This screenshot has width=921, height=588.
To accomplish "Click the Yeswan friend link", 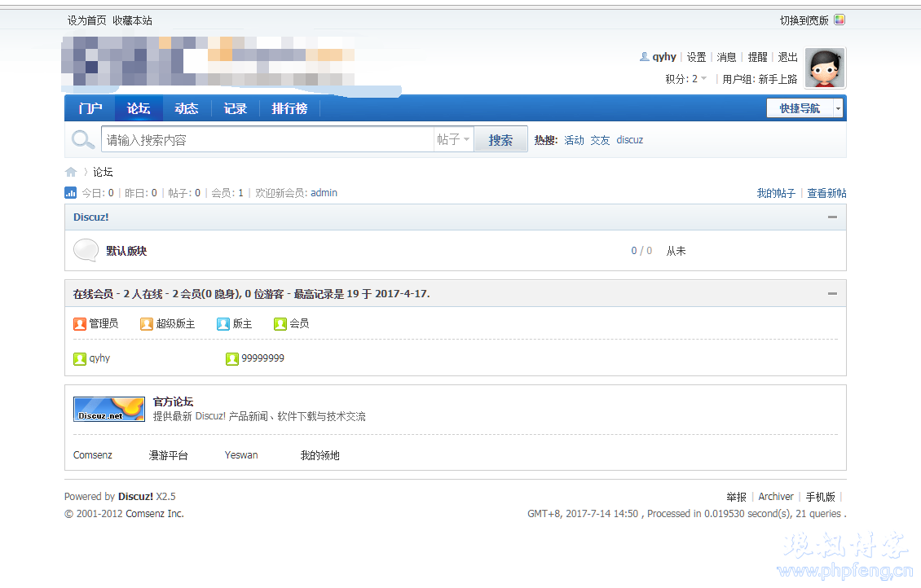I will (241, 454).
